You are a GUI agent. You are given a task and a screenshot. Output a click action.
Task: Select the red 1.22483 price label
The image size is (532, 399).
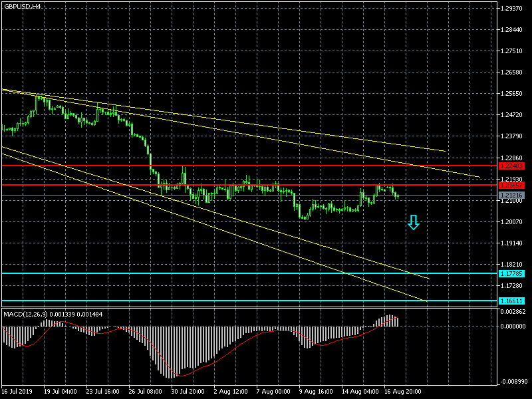[515, 166]
